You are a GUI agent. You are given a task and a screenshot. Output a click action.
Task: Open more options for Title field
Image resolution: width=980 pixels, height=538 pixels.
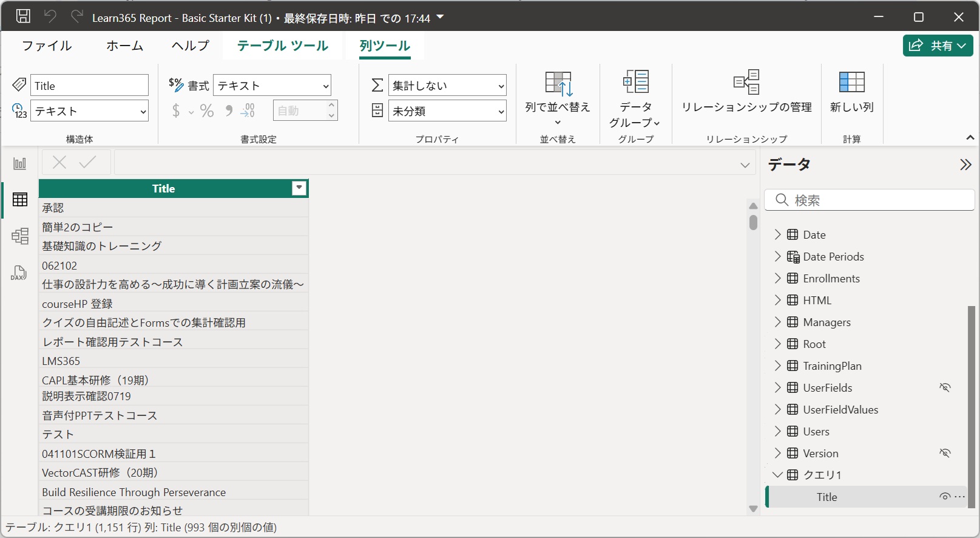click(959, 497)
